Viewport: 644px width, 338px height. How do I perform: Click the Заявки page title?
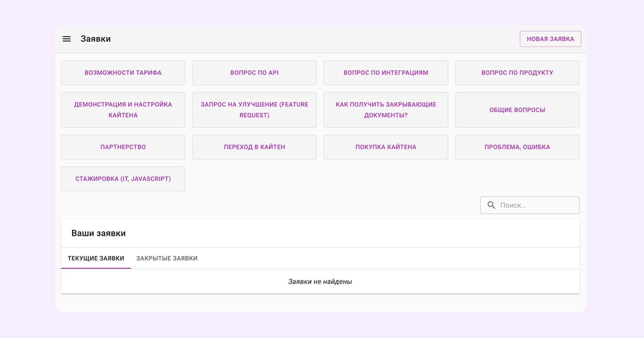(95, 39)
